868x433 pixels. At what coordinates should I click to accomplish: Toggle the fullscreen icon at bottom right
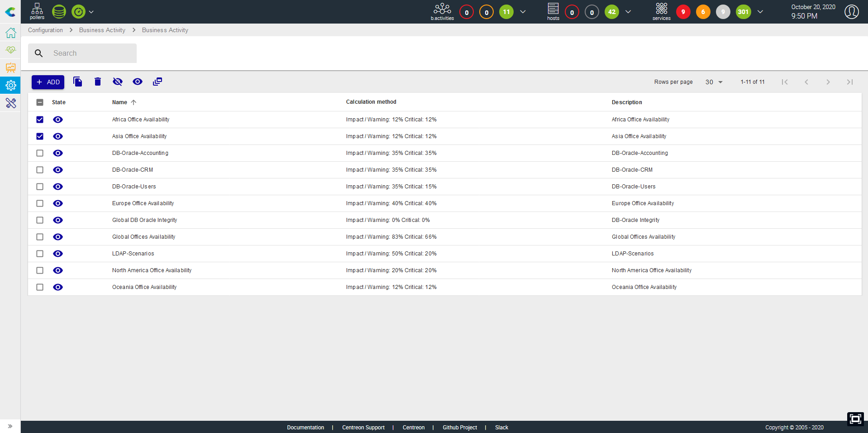point(855,419)
